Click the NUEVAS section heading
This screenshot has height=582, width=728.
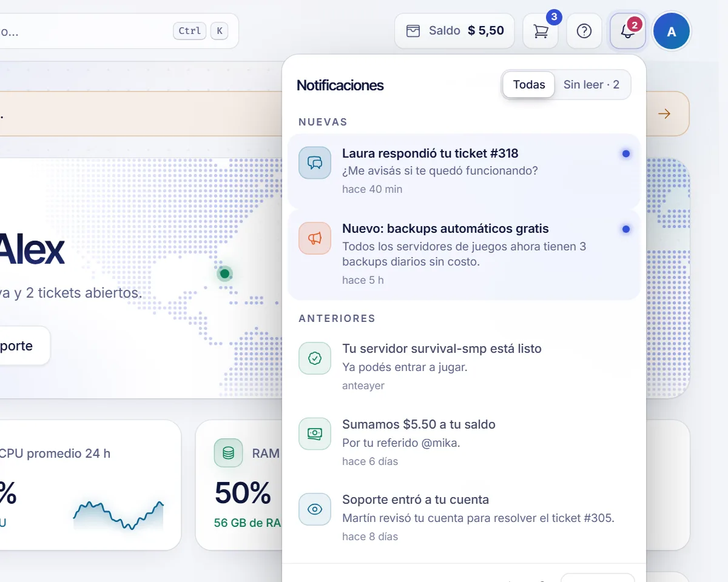tap(323, 122)
